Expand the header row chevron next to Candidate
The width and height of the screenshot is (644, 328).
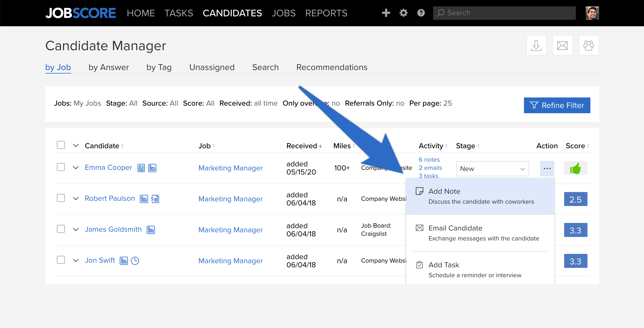coord(76,145)
